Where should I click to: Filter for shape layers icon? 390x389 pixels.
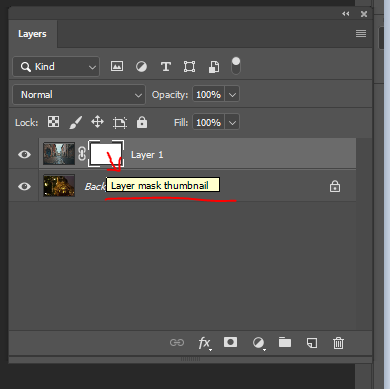coord(189,67)
